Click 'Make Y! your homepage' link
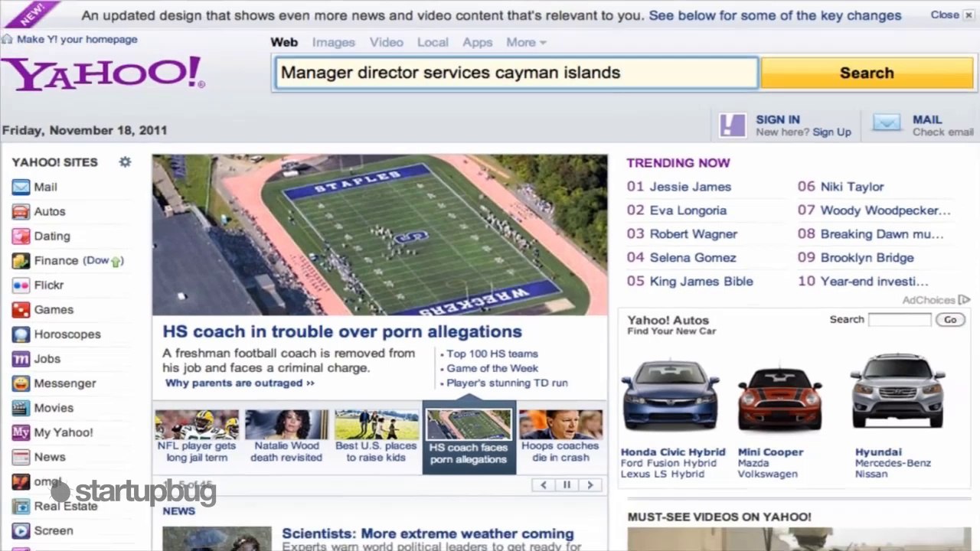This screenshot has width=980, height=551. point(77,39)
